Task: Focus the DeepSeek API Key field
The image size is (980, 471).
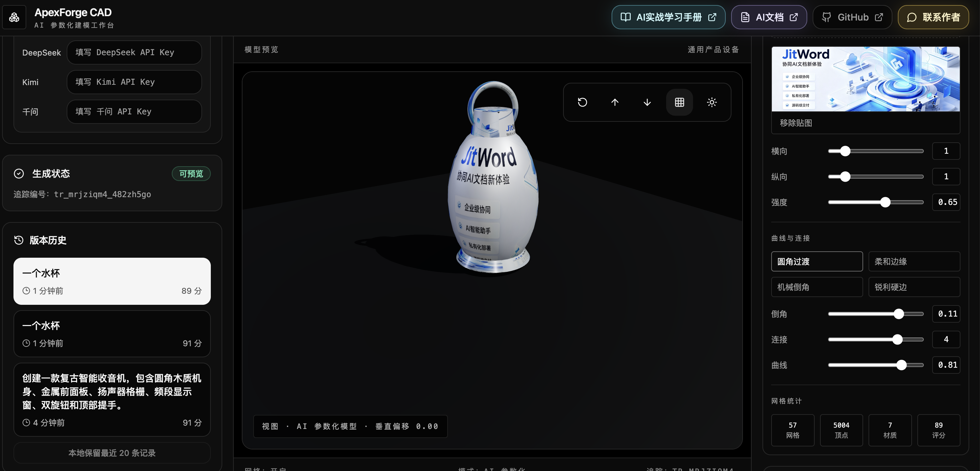Action: point(134,52)
